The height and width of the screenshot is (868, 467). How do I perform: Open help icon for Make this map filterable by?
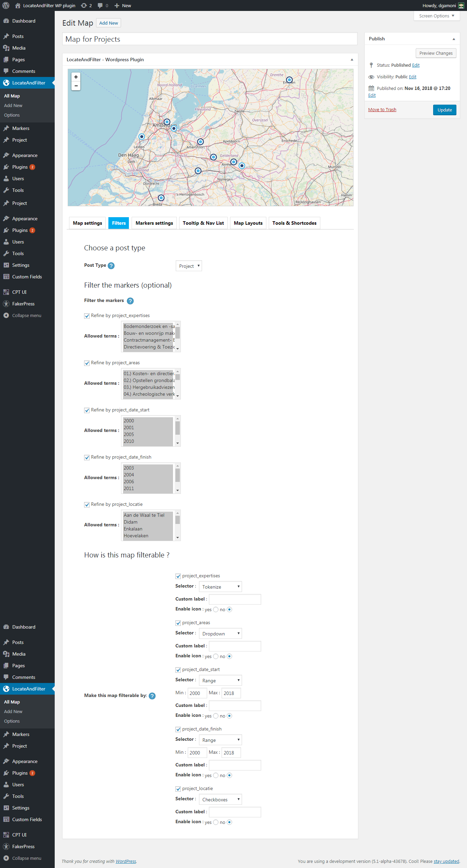click(152, 696)
